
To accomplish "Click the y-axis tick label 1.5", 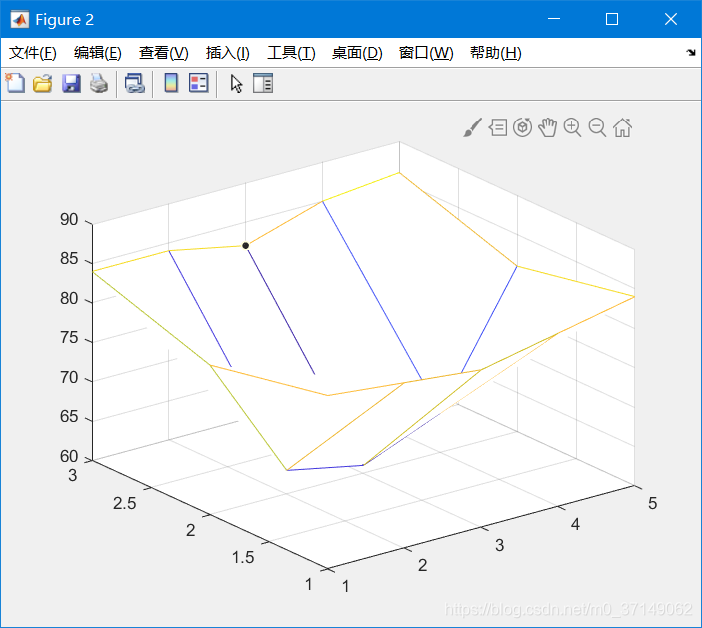I will coord(243,557).
